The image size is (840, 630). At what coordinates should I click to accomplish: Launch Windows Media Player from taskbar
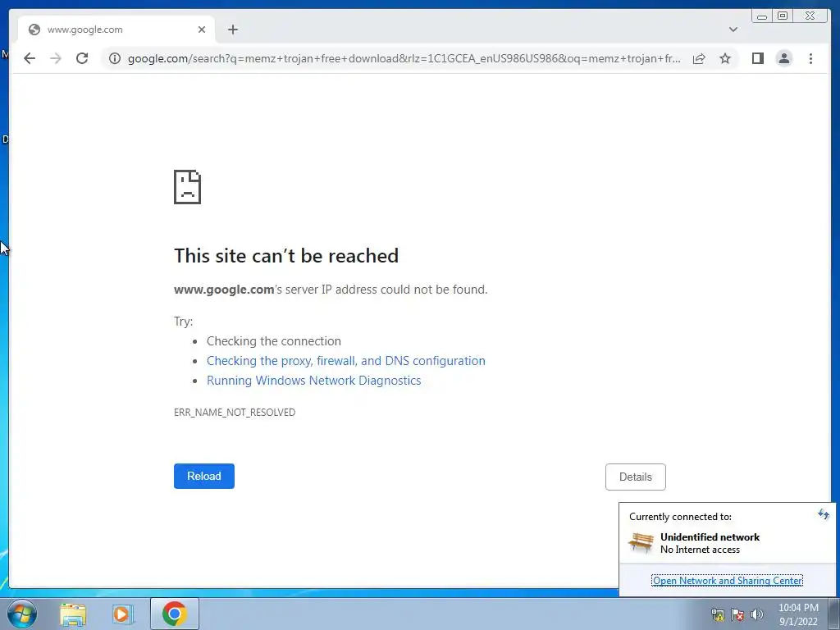tap(123, 614)
